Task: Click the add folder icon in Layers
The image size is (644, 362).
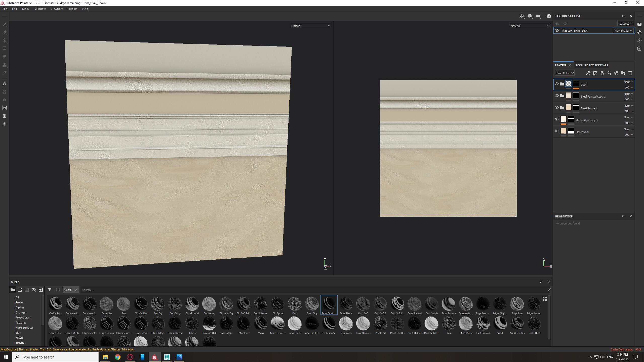Action: (x=623, y=73)
